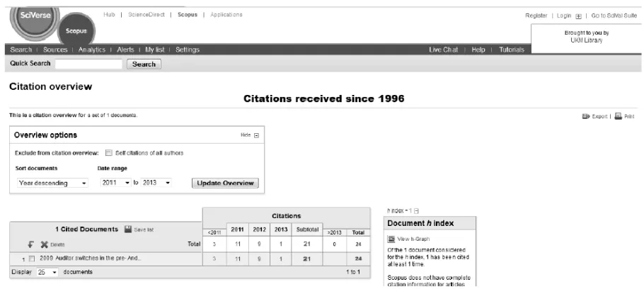This screenshot has height=289, width=644.
Task: Tick Self citations of all authors checkbox
Action: coord(109,153)
